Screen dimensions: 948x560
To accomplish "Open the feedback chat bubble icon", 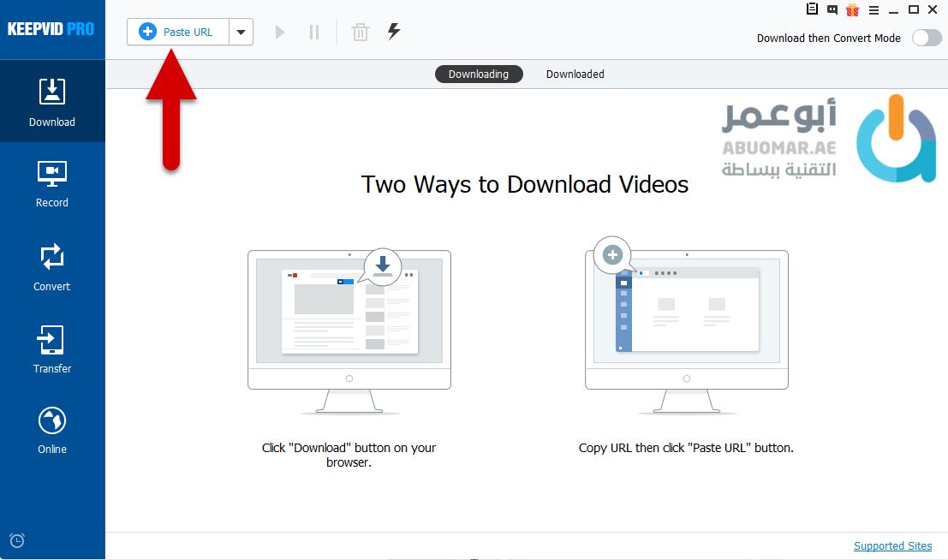I will point(832,10).
